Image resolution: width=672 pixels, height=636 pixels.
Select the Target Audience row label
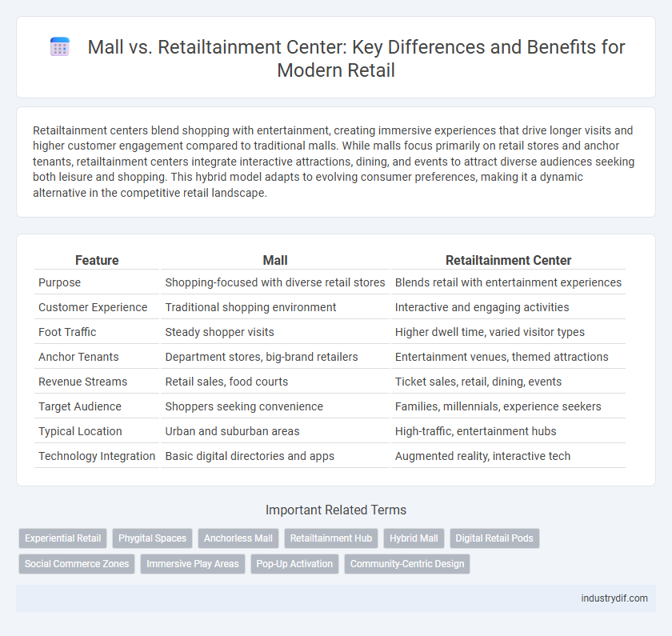tap(80, 406)
